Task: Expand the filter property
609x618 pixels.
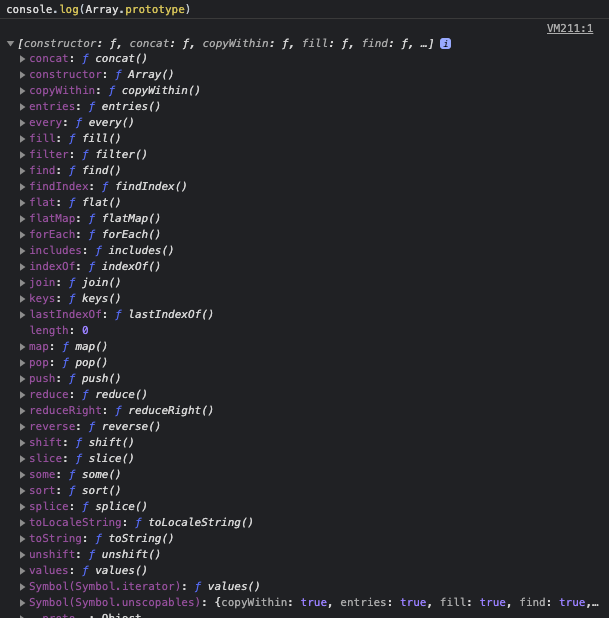Action: (22, 154)
